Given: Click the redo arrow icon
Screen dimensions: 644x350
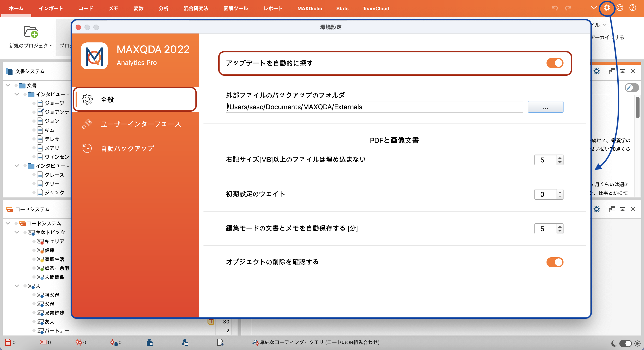Looking at the screenshot, I should click(x=568, y=8).
